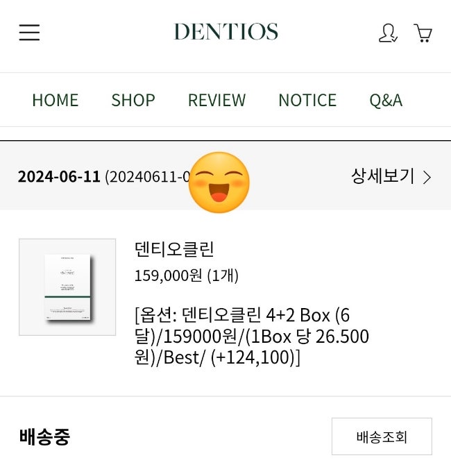Image resolution: width=451 pixels, height=476 pixels.
Task: Open the user account icon
Action: point(388,33)
